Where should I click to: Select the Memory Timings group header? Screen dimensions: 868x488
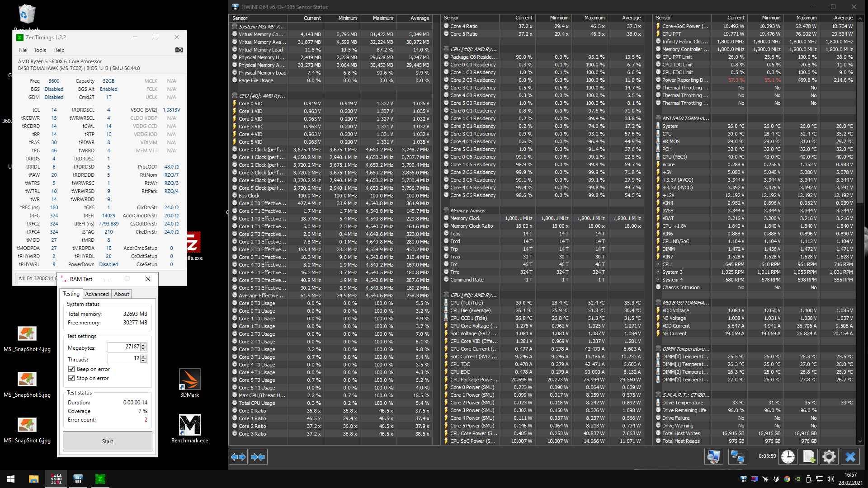542,211
